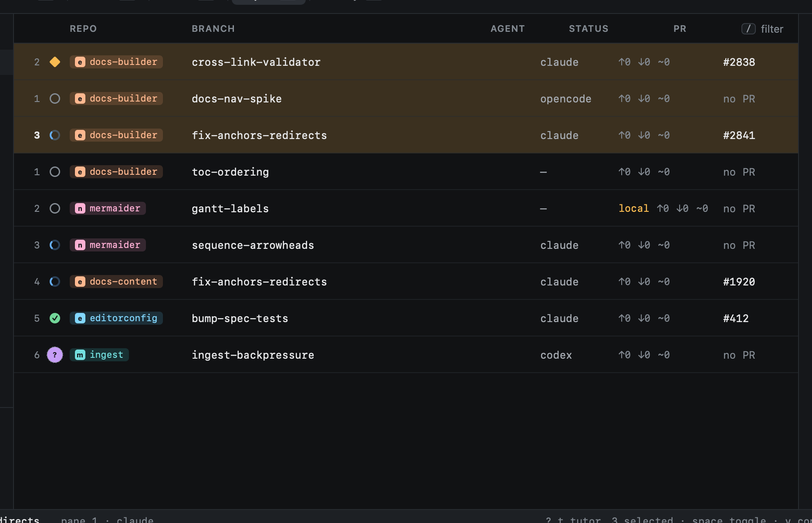Open pull request #412

736,318
